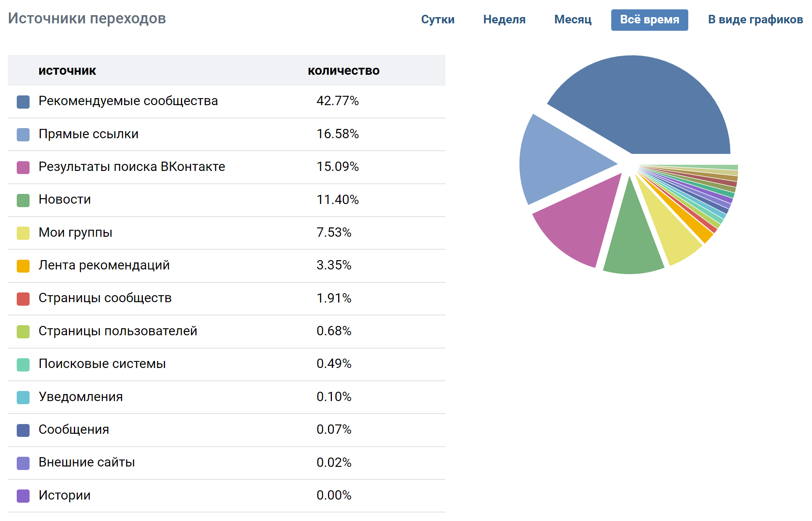812x521 pixels.
Task: Click the 0.07% value
Action: [334, 429]
